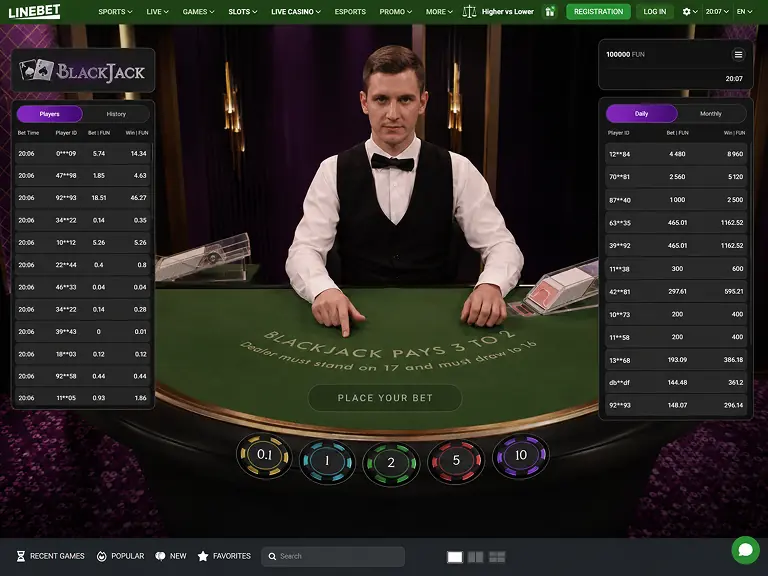
Task: Click the Log In button
Action: (655, 11)
